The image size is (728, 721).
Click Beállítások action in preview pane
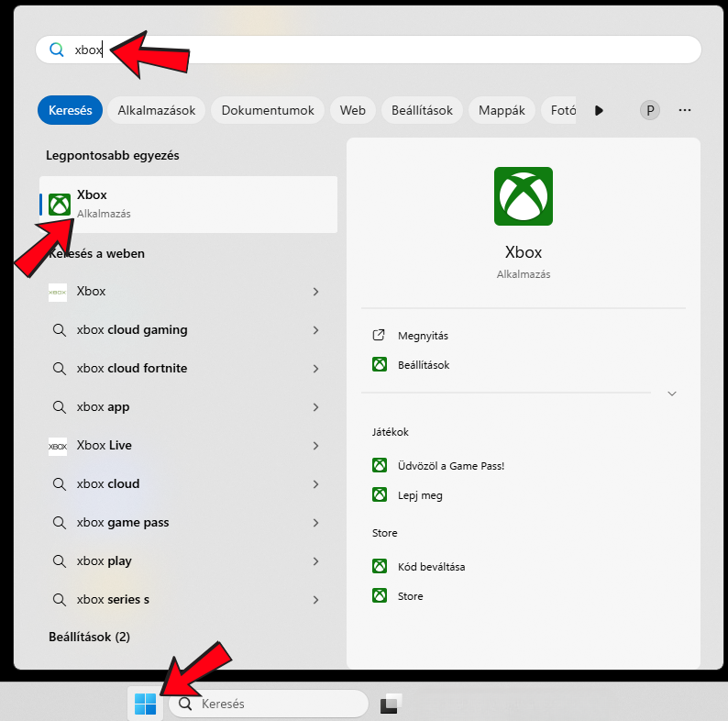tap(424, 365)
